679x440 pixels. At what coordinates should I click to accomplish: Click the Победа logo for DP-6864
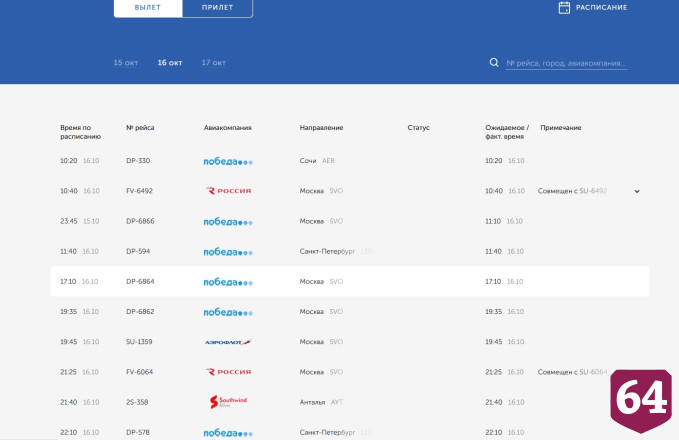pos(228,282)
